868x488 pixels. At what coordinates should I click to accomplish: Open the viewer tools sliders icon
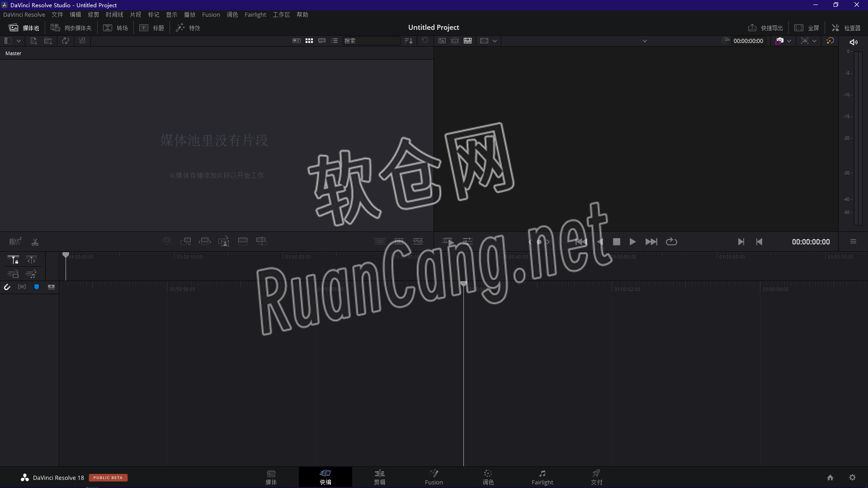coord(468,241)
